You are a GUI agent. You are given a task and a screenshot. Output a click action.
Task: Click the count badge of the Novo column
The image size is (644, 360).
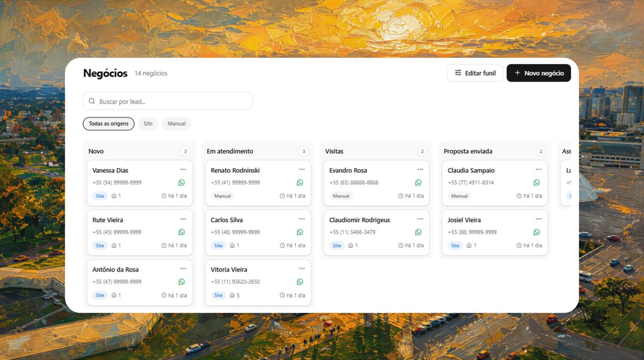coord(185,151)
